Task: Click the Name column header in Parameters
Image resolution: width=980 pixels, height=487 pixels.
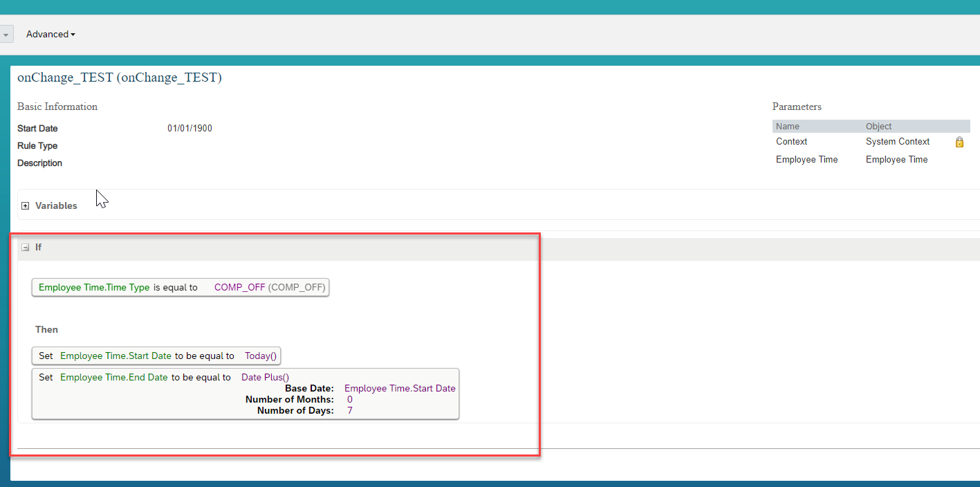Action: [x=788, y=127]
